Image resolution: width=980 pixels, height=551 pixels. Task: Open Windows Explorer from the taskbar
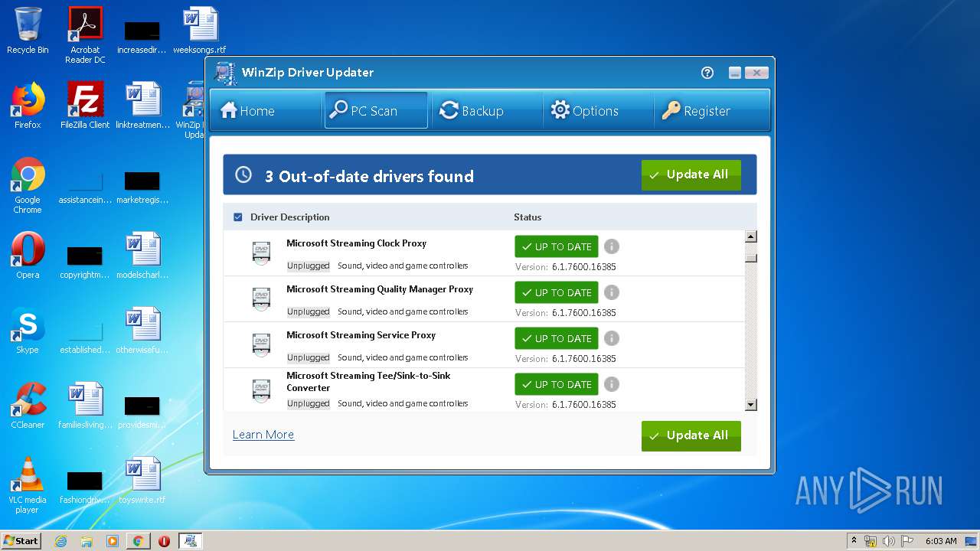point(87,541)
